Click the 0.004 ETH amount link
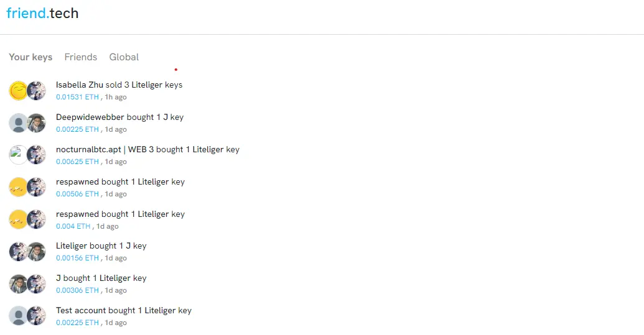The height and width of the screenshot is (335, 644). click(x=73, y=226)
